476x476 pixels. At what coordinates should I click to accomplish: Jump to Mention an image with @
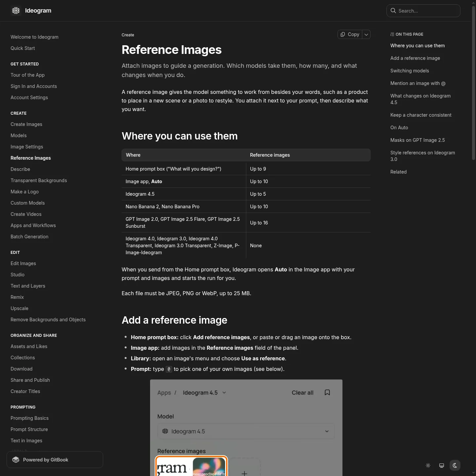click(x=418, y=83)
